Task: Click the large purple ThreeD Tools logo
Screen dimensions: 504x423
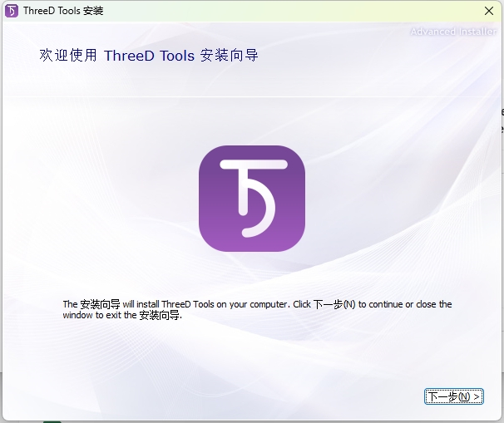Action: [x=252, y=199]
